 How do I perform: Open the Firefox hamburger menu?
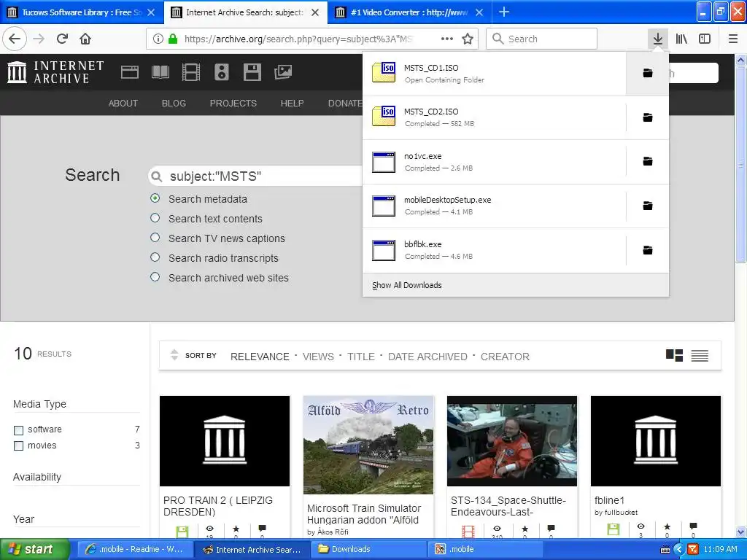733,39
